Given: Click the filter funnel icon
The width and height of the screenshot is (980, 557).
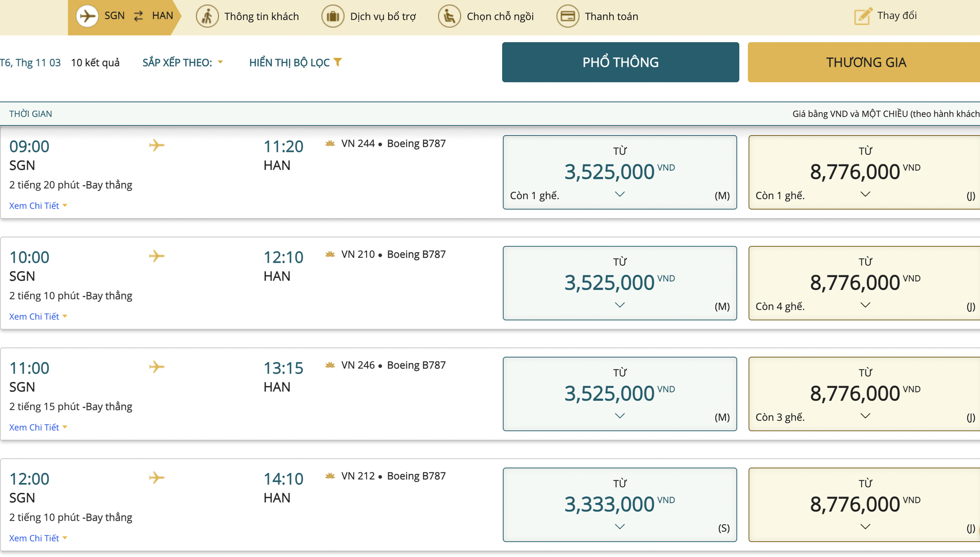Looking at the screenshot, I should (x=338, y=62).
